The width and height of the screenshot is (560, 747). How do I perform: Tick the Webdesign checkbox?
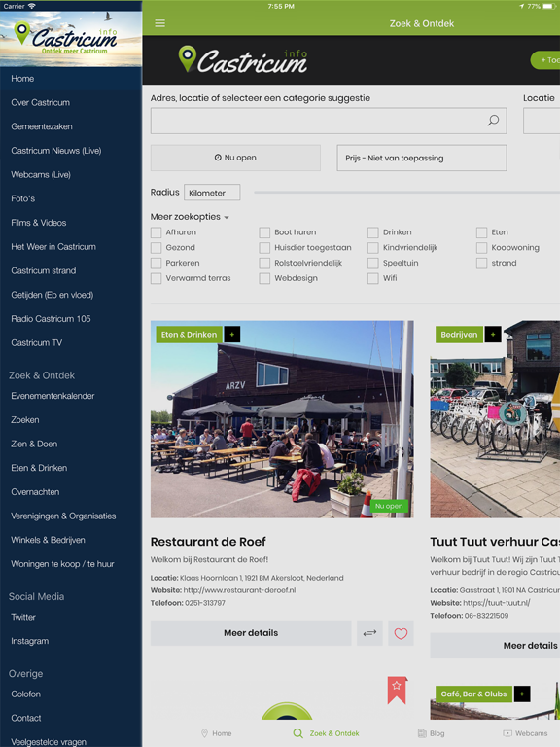tap(264, 278)
